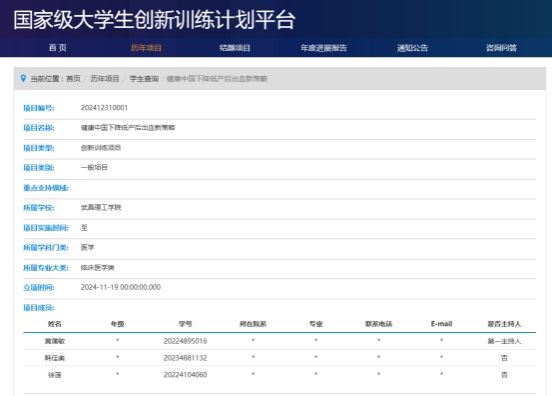
Task: Click the 是否主持人 column header
Action: (504, 324)
